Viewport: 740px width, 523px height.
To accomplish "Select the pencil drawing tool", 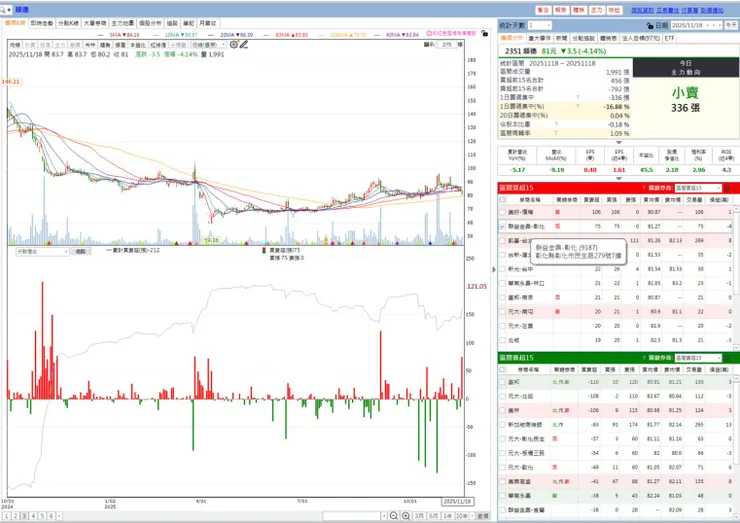I will (244, 44).
